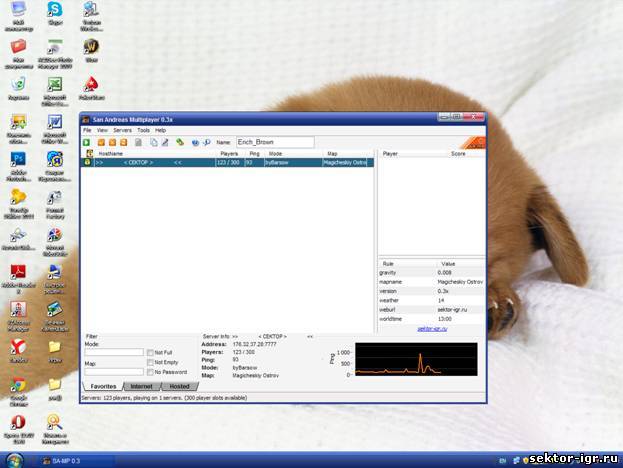Open the File menu

click(87, 130)
